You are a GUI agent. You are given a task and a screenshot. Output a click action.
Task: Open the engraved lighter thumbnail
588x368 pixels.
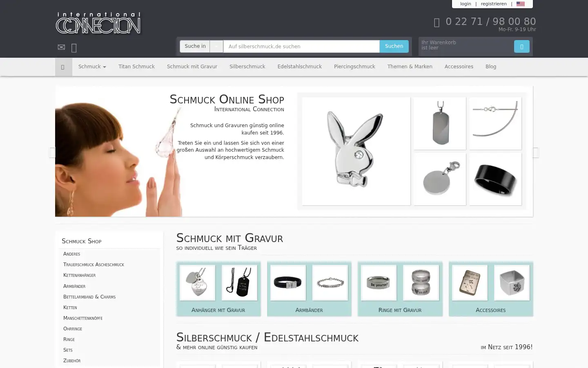pyautogui.click(x=470, y=283)
